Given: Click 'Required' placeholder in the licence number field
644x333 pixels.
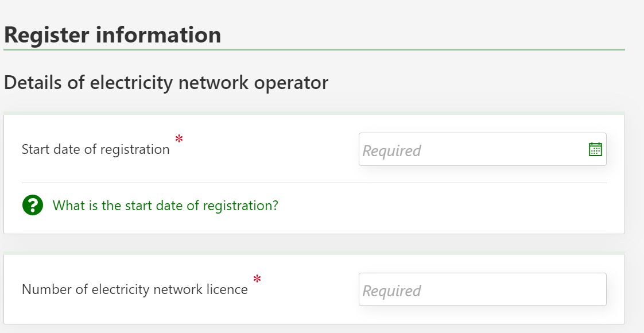Looking at the screenshot, I should pyautogui.click(x=391, y=291).
